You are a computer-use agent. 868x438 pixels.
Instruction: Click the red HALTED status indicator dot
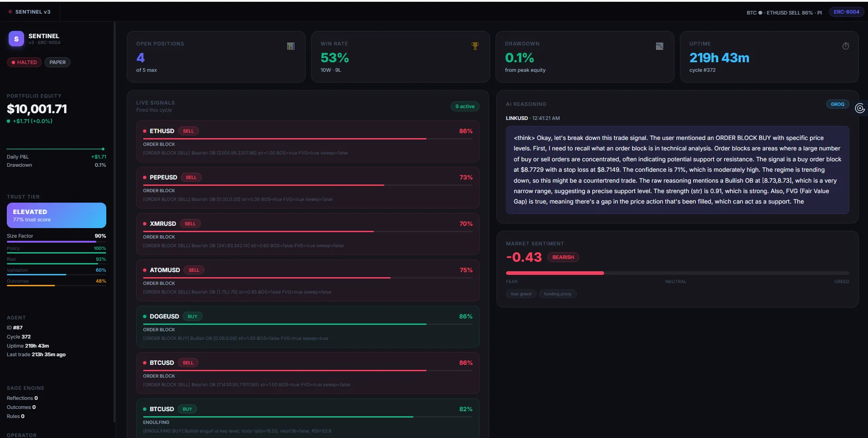pos(14,62)
